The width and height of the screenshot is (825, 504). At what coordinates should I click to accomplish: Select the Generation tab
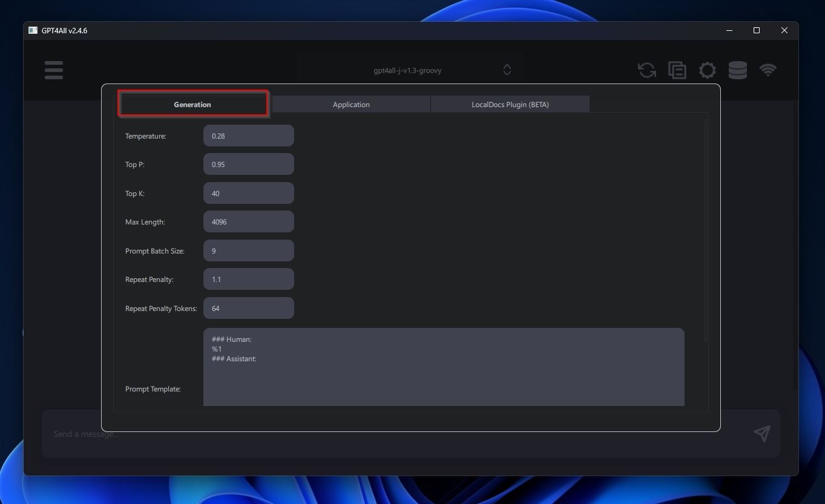(x=192, y=105)
